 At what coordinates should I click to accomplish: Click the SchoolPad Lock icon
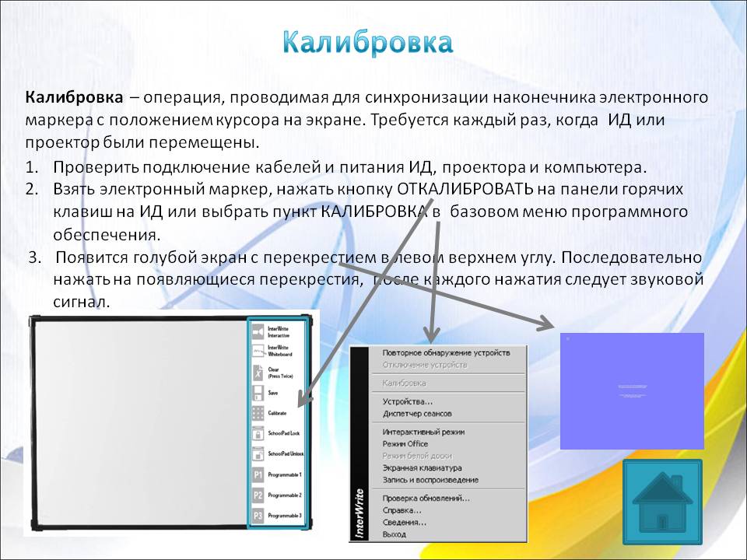coord(258,433)
